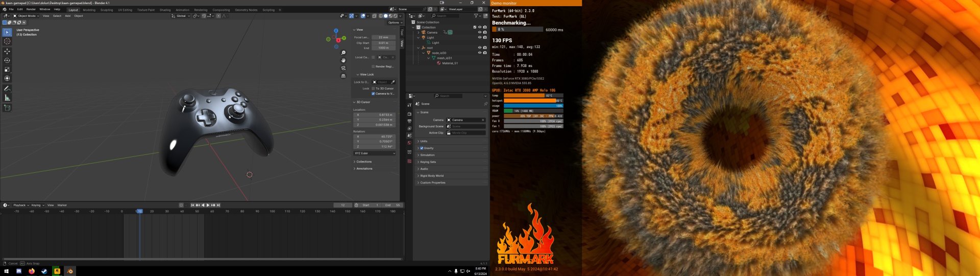Click the Focal Length field
Image resolution: width=980 pixels, height=276 pixels.
point(383,37)
